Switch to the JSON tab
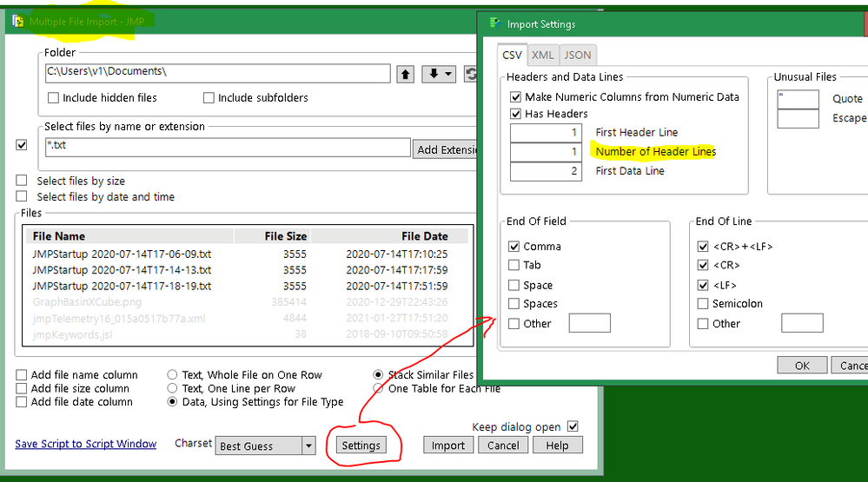This screenshot has height=482, width=868. tap(578, 55)
